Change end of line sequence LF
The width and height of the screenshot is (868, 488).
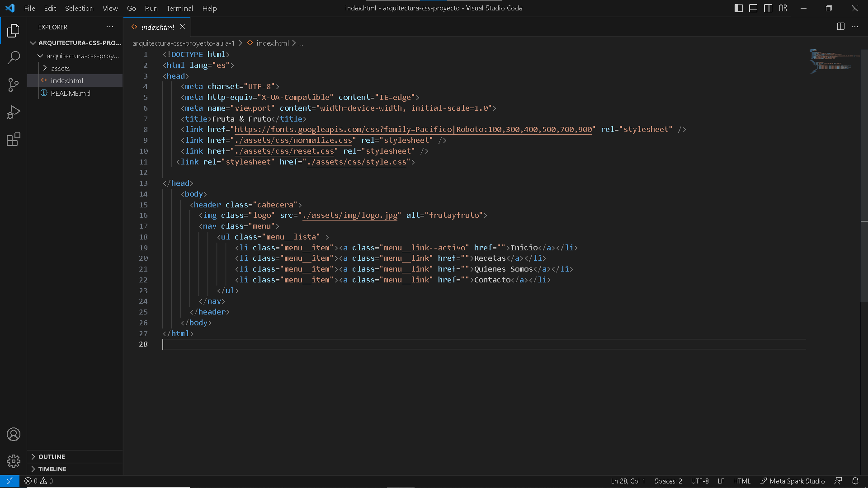pyautogui.click(x=721, y=481)
